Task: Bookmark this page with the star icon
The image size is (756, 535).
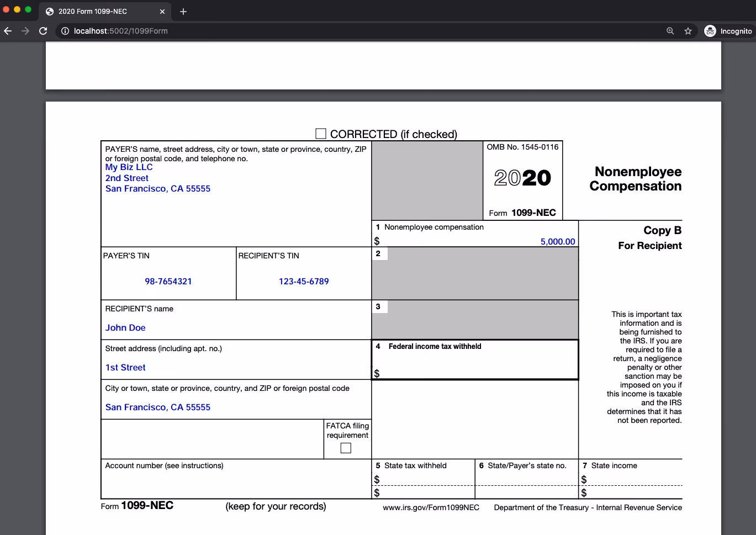Action: click(x=688, y=31)
